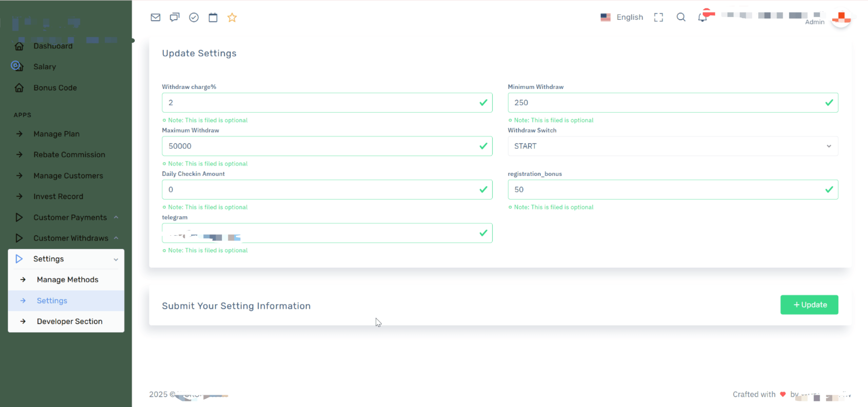The width and height of the screenshot is (868, 407).
Task: Open the notifications bell icon
Action: click(x=702, y=17)
